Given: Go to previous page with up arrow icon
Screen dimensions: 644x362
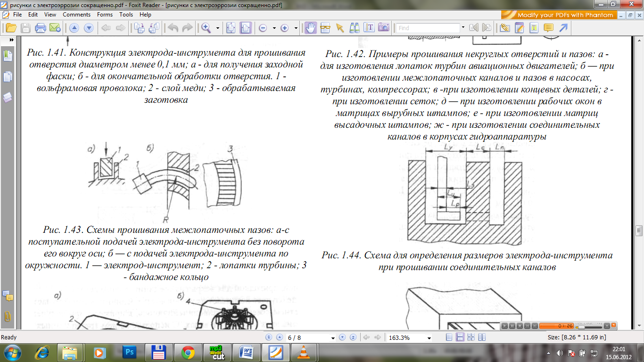Looking at the screenshot, I should 74,28.
